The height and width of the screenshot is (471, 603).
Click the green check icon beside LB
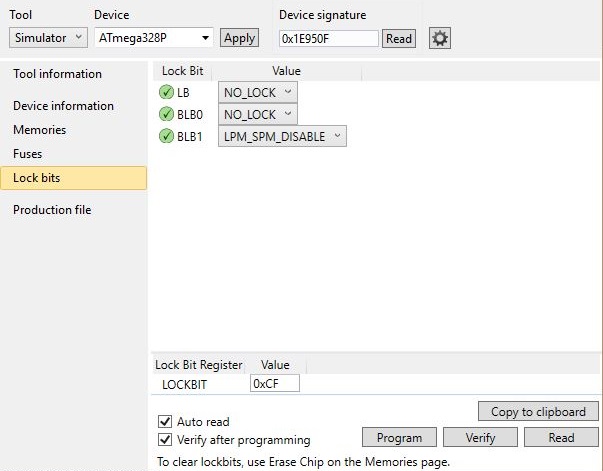[166, 92]
